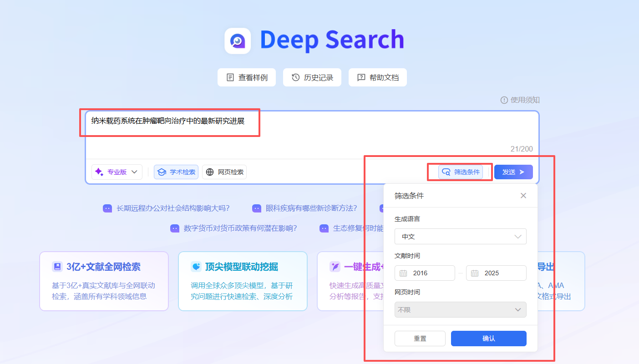Click the 使用须知 usage notice link
Screen dimensions: 639x364
click(520, 100)
